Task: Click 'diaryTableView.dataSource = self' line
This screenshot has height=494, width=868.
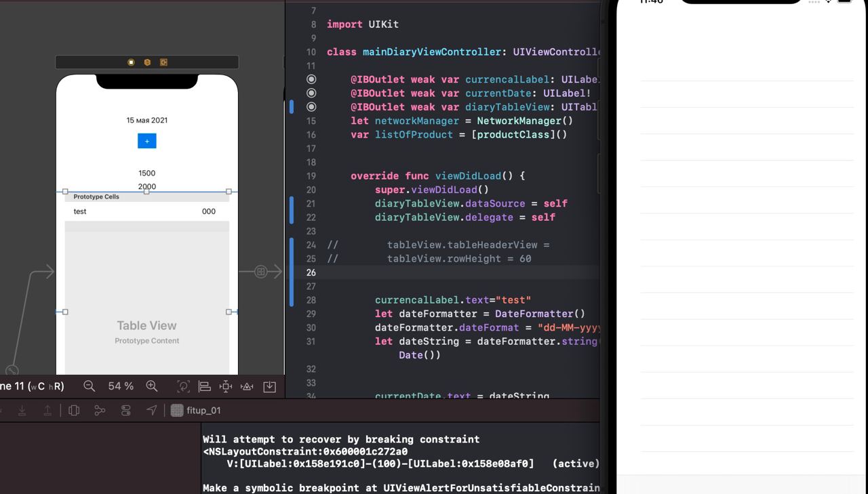Action: 471,203
